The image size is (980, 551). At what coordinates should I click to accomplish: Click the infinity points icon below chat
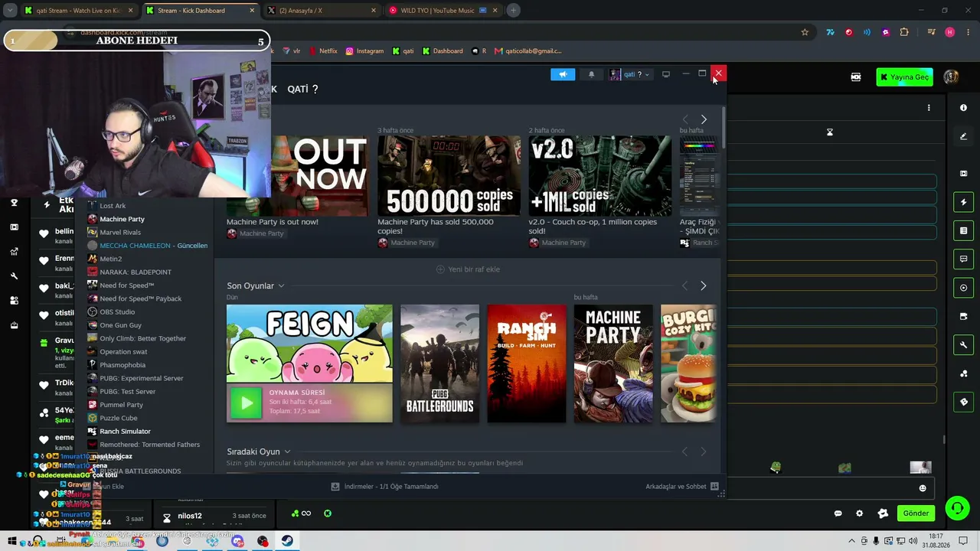(x=302, y=514)
